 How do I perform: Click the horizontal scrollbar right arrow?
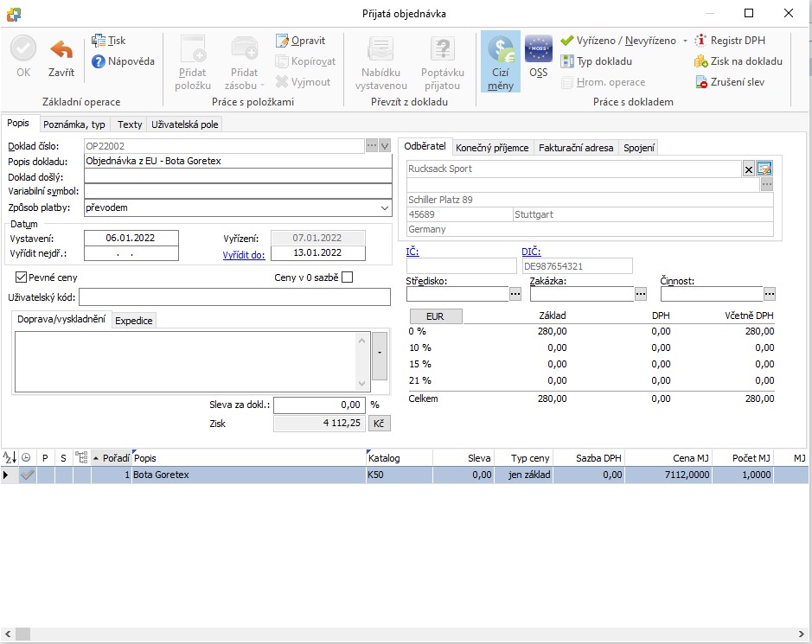(x=802, y=634)
